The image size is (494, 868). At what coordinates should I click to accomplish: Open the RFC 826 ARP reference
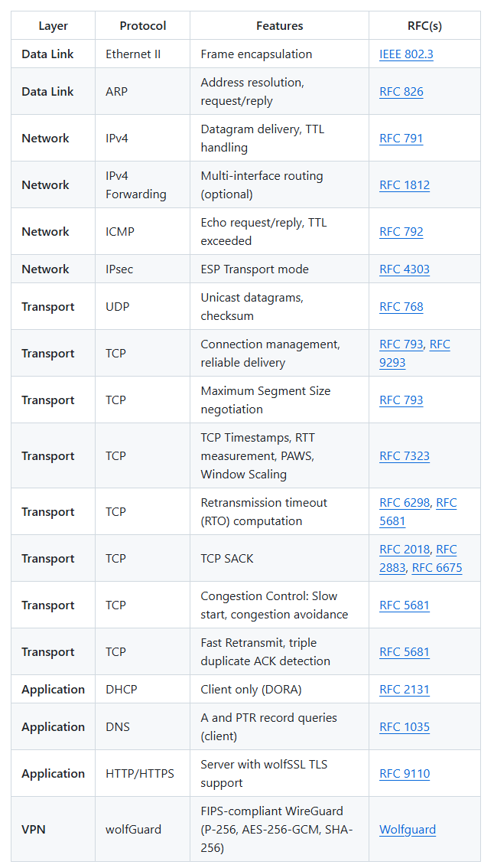click(x=401, y=92)
